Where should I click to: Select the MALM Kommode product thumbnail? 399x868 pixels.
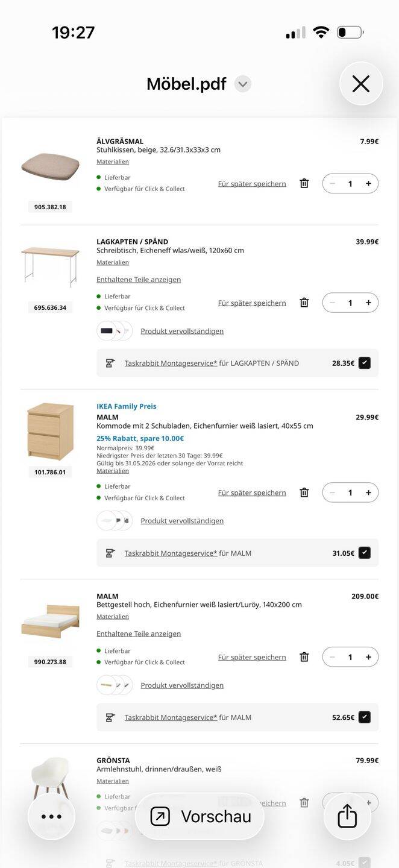click(50, 432)
